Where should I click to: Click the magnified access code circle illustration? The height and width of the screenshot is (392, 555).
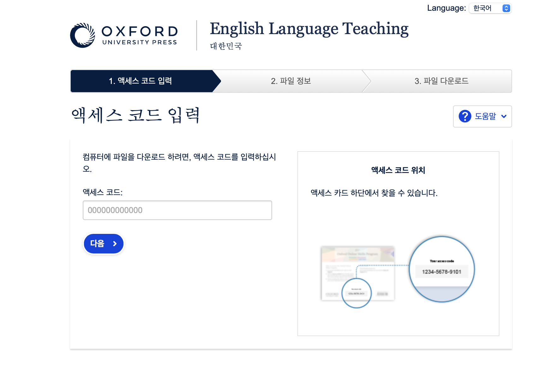442,269
